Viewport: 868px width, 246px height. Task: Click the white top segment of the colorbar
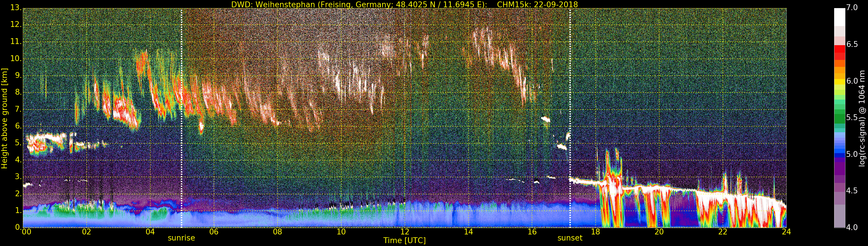point(839,17)
